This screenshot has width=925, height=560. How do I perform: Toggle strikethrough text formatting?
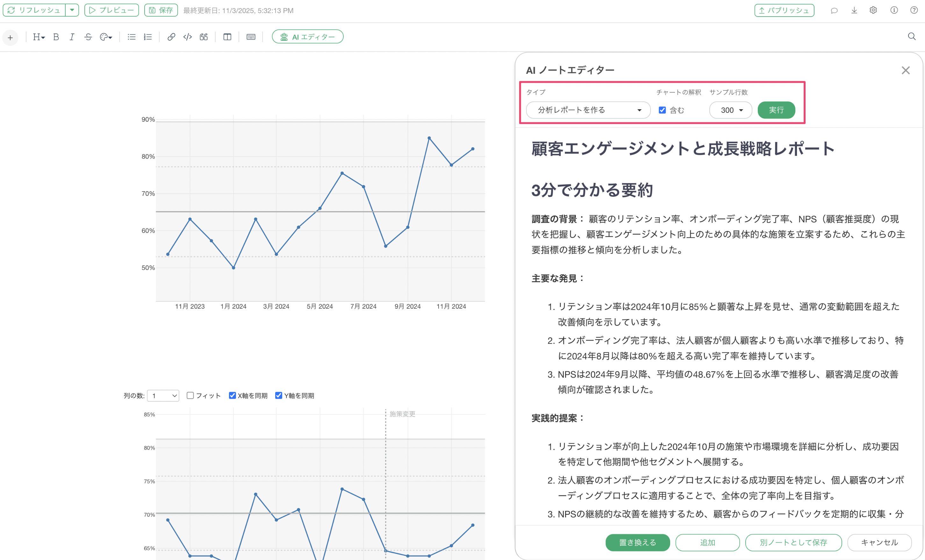click(x=88, y=37)
